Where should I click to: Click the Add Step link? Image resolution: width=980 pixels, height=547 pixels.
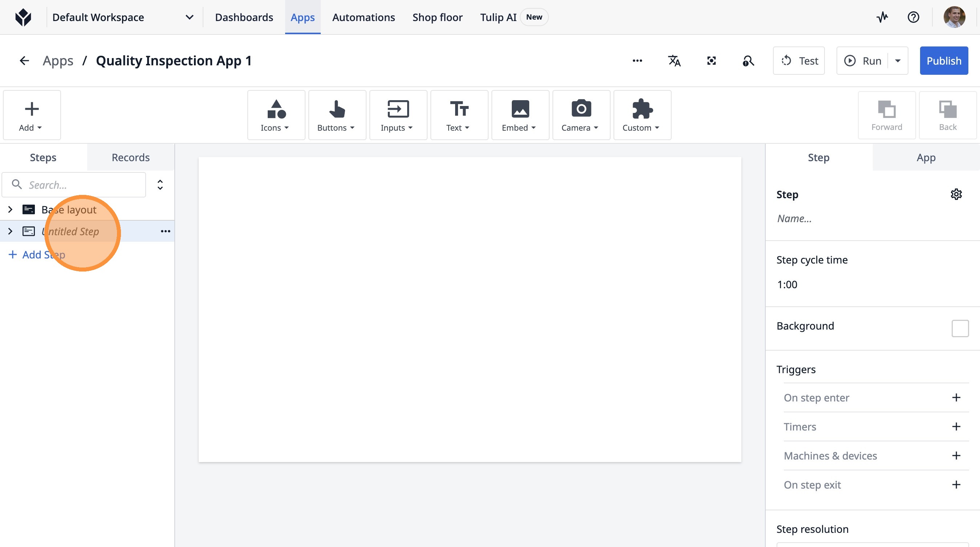pyautogui.click(x=37, y=254)
